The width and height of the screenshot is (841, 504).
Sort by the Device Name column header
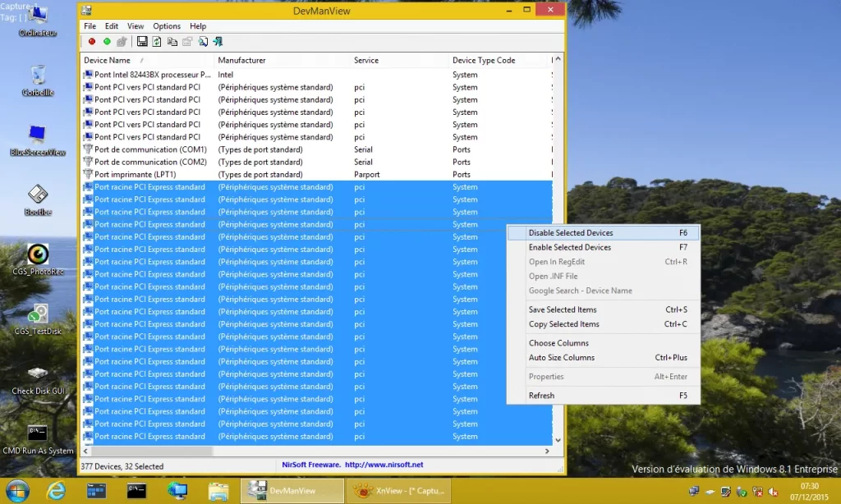[x=147, y=60]
